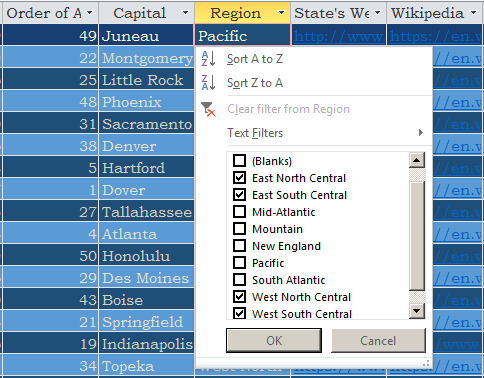This screenshot has width=484, height=378.
Task: Click the OK button
Action: pos(274,340)
